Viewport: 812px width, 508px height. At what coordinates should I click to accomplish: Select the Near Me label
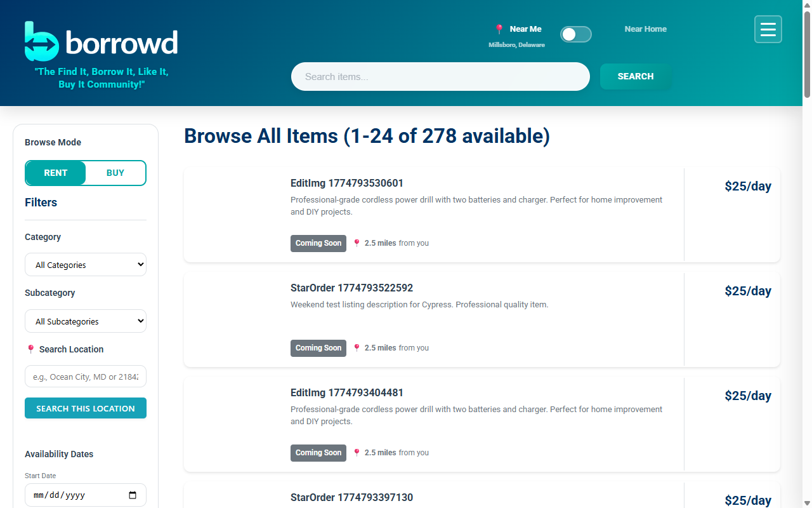tap(525, 29)
